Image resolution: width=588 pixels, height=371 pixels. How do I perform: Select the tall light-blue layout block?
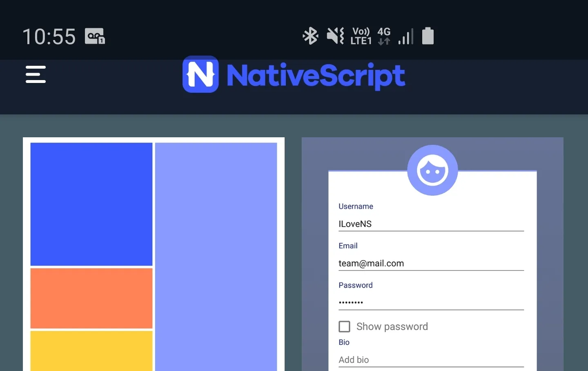pyautogui.click(x=216, y=257)
